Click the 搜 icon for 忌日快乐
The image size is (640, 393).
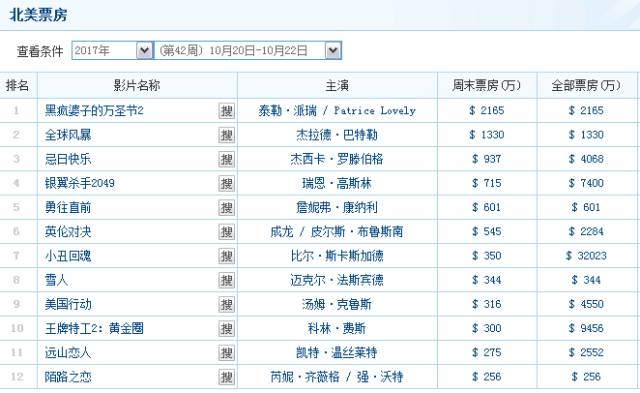click(227, 159)
